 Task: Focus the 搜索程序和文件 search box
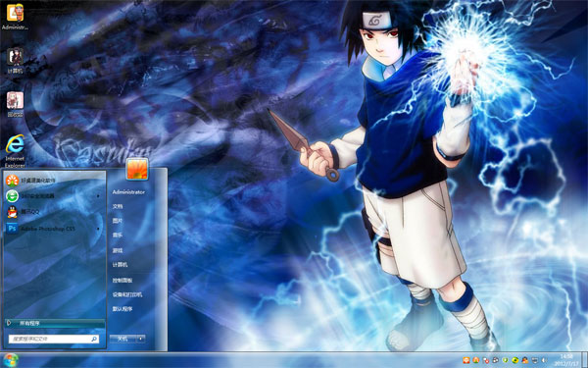click(x=54, y=340)
